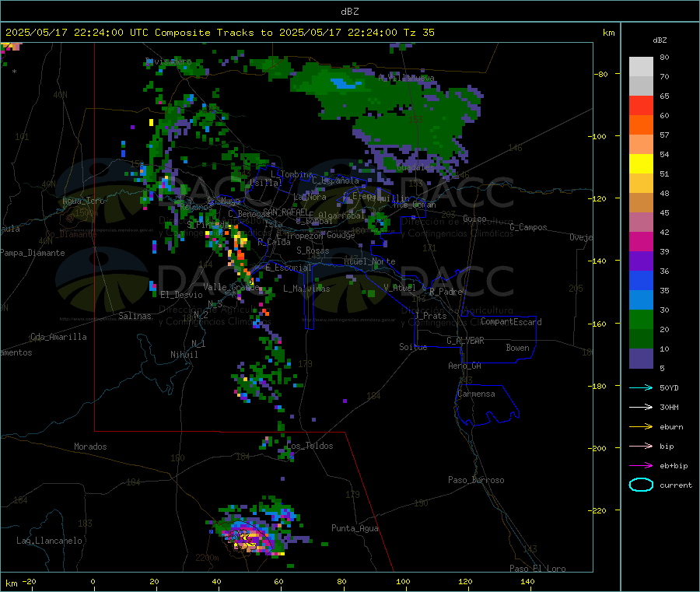Screen dimensions: 700x592
Task: Click the dBZ title at top
Action: 349,12
